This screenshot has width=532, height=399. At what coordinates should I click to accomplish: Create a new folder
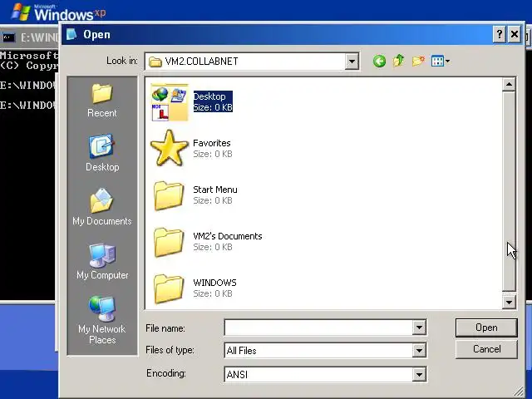pyautogui.click(x=418, y=61)
